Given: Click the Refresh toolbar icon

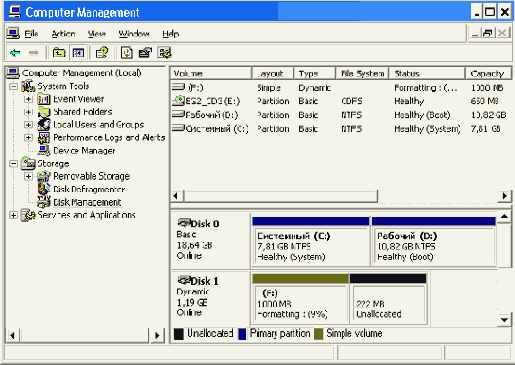Looking at the screenshot, I should [x=127, y=53].
